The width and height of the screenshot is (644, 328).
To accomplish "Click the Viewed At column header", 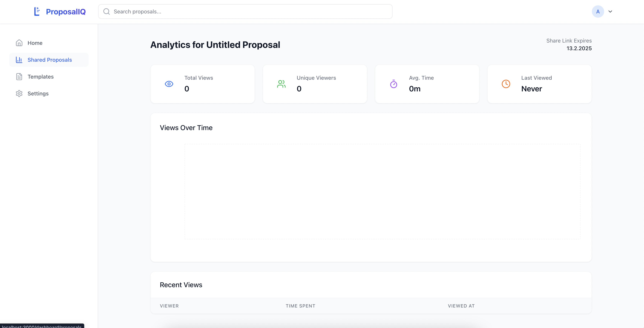I will pos(461,306).
